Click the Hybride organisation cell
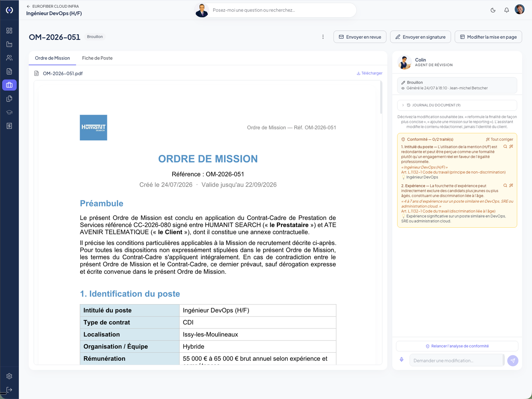Screen dimensions: 532x399 coord(258,346)
